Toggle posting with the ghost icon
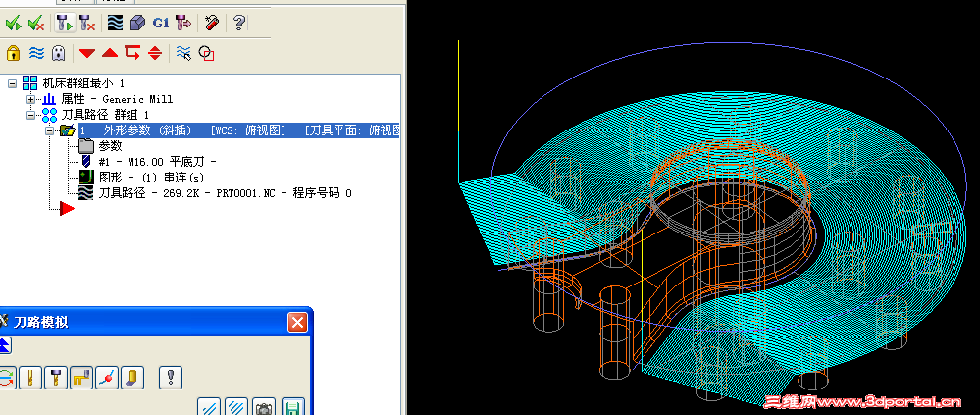 tap(58, 53)
